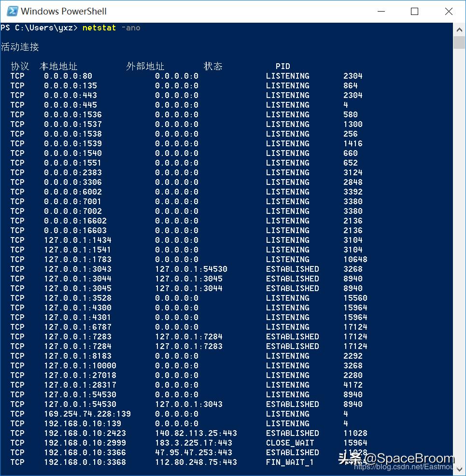Click local address 127.0.0.1:10000
The image size is (466, 476).
pyautogui.click(x=80, y=366)
